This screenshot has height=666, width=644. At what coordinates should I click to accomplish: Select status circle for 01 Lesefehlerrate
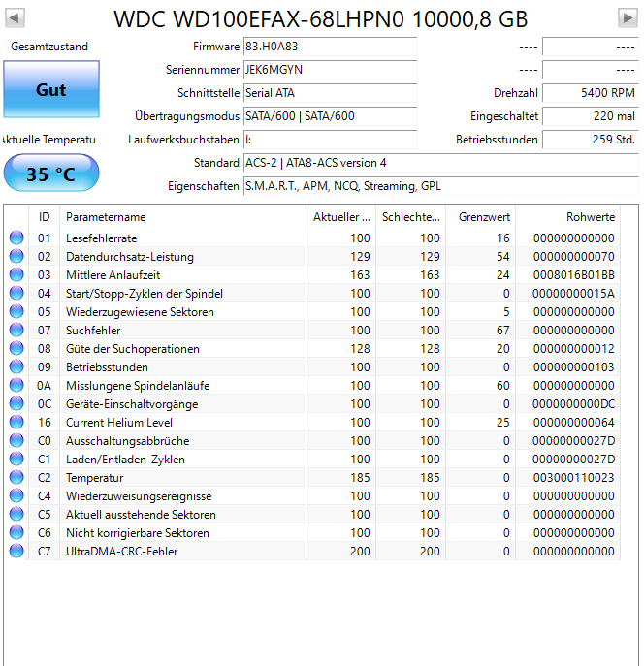click(x=16, y=238)
